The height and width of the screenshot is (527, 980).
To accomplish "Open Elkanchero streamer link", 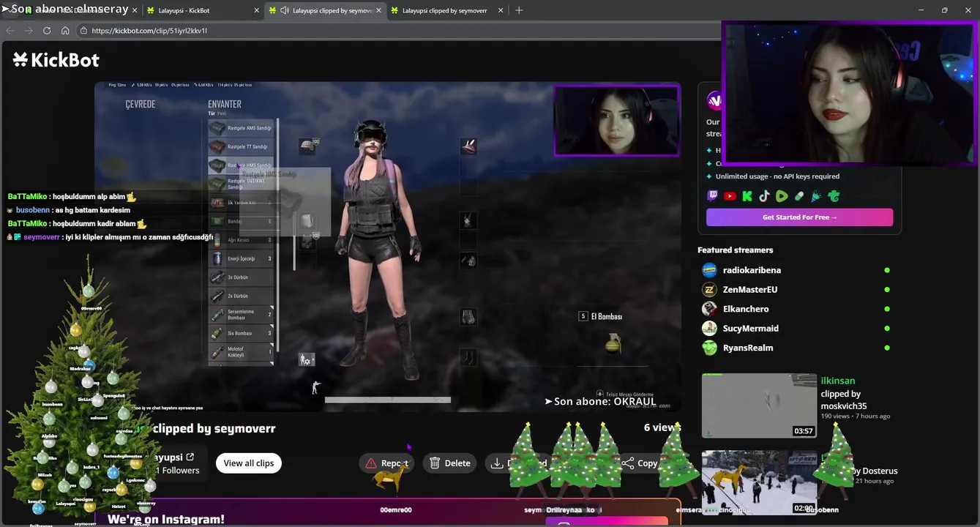I will (x=746, y=309).
